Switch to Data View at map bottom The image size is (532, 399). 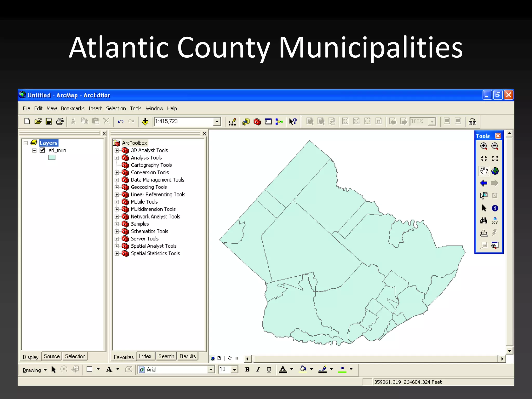(x=213, y=358)
